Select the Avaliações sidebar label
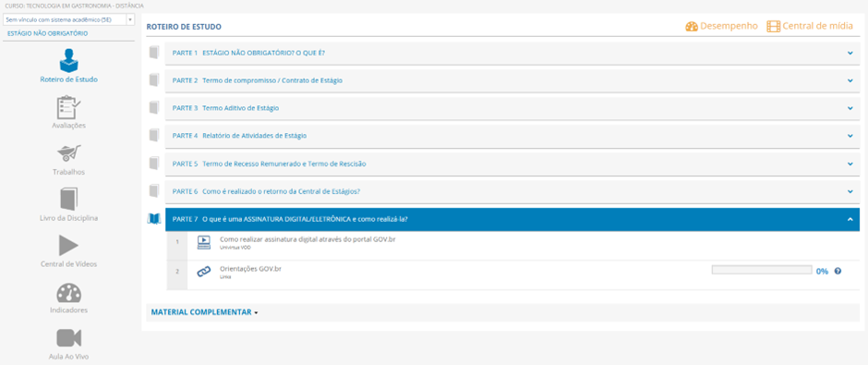Viewport: 868px width, 365px height. (x=68, y=125)
